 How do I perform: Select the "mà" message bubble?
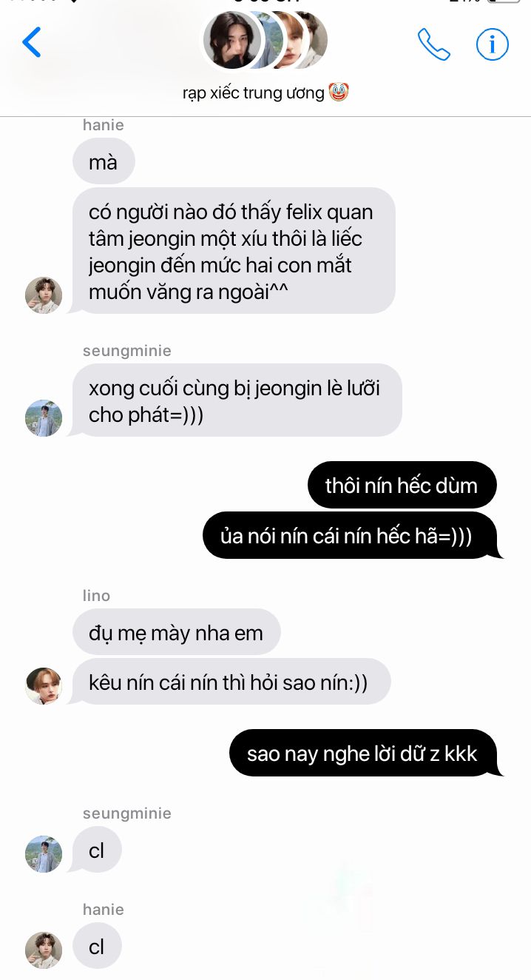tap(104, 161)
